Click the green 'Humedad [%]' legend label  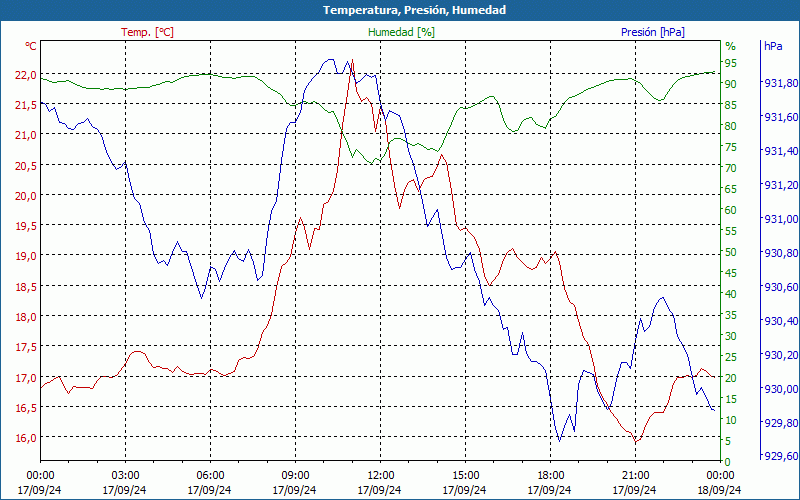pos(401,32)
